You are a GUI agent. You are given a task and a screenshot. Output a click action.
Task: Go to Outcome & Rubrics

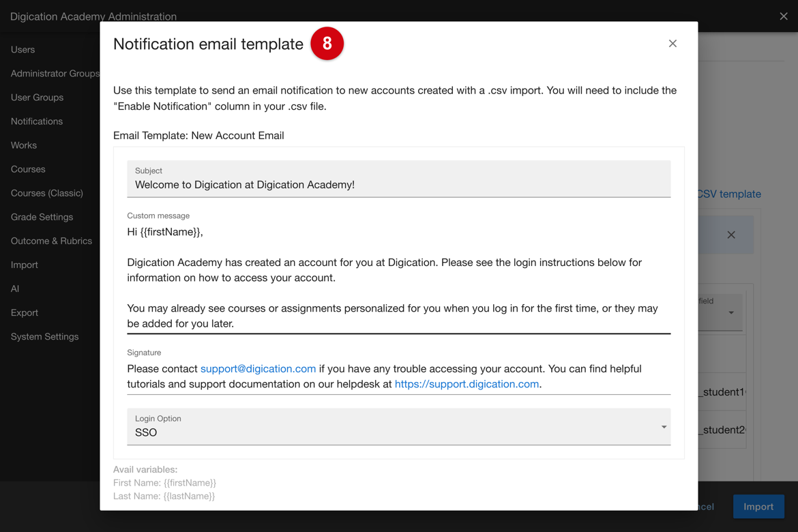click(x=51, y=241)
